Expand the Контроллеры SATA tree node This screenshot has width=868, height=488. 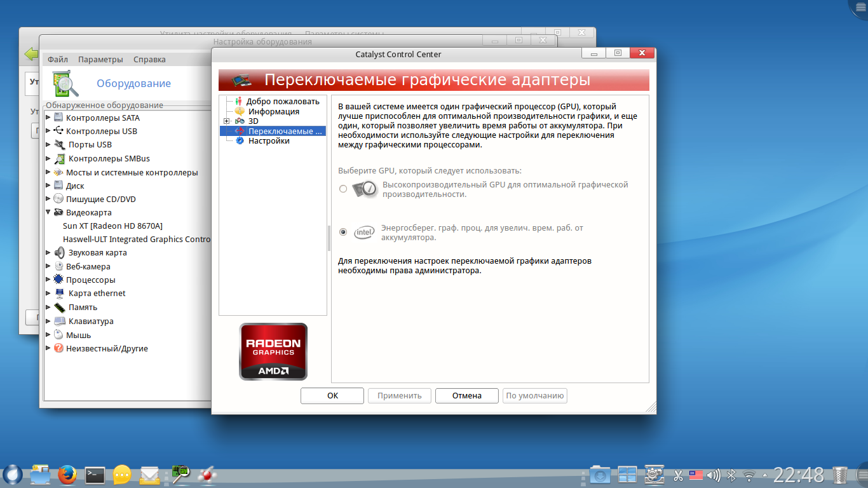tap(48, 118)
